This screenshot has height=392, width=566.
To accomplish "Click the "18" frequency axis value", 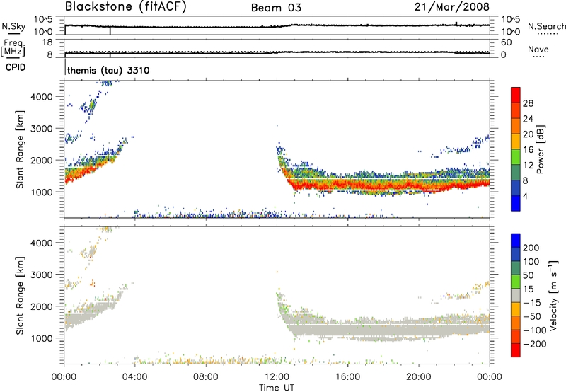I will click(47, 42).
